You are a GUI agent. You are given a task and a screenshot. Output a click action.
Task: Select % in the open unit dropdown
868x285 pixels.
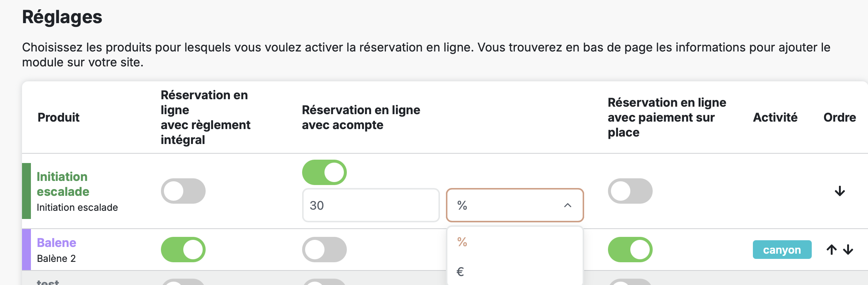tap(462, 242)
